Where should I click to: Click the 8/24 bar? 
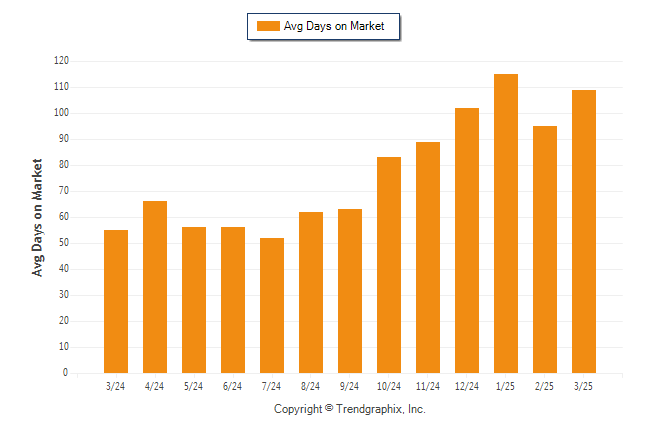311,293
